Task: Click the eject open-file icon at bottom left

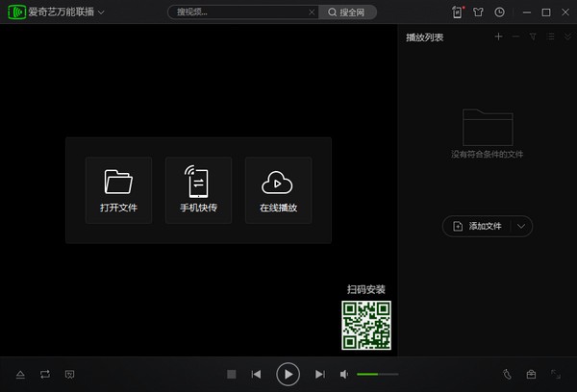Action: click(x=20, y=374)
